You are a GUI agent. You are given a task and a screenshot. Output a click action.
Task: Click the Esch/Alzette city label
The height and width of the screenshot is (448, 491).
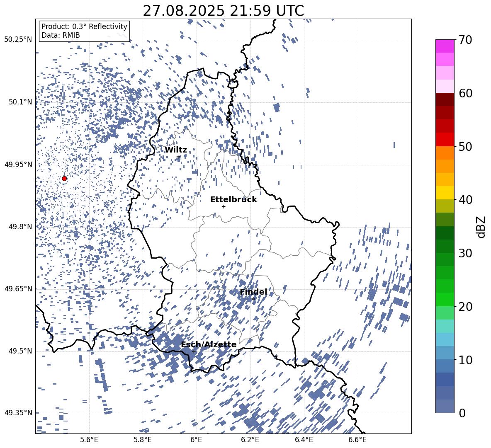[209, 345]
